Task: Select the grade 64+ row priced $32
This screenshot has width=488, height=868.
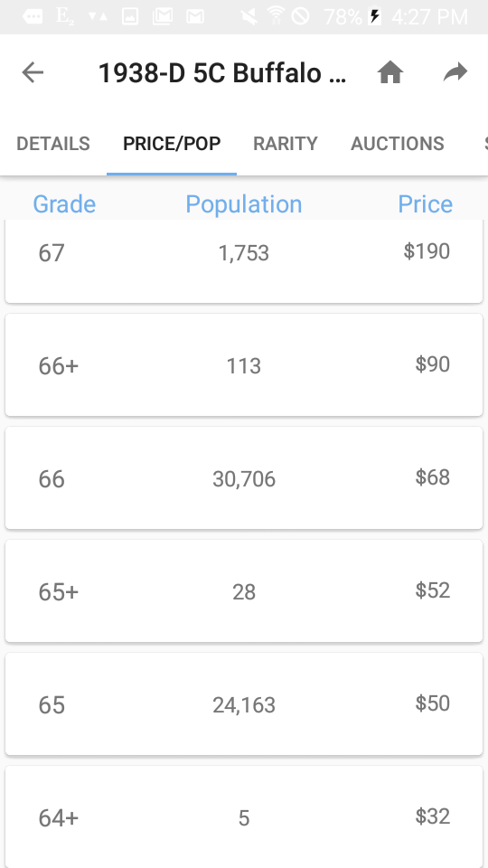Action: coord(244,816)
